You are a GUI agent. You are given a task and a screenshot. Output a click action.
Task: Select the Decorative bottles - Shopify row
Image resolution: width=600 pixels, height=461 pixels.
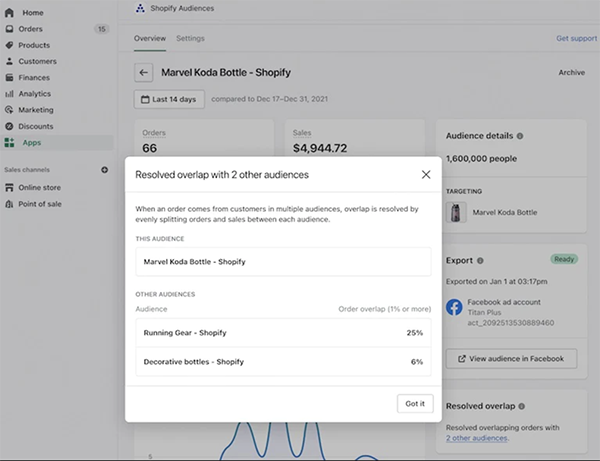(x=283, y=362)
